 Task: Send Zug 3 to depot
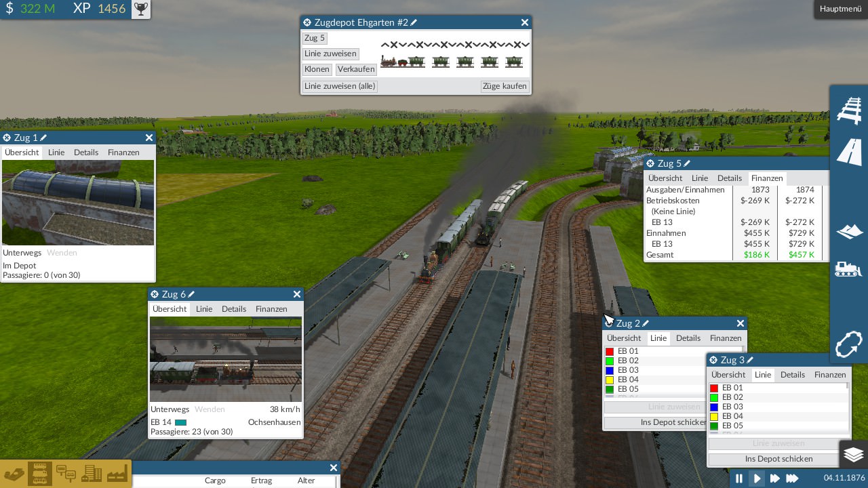778,459
